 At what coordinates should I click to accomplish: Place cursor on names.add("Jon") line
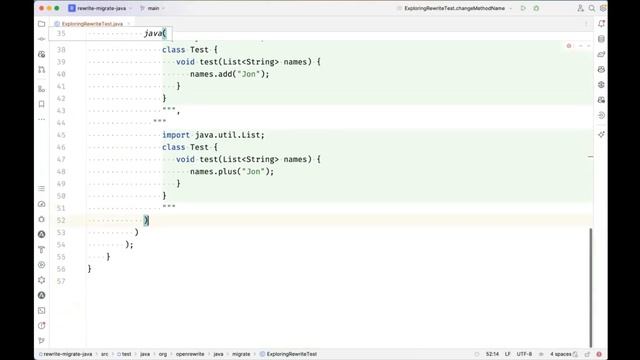pyautogui.click(x=229, y=74)
